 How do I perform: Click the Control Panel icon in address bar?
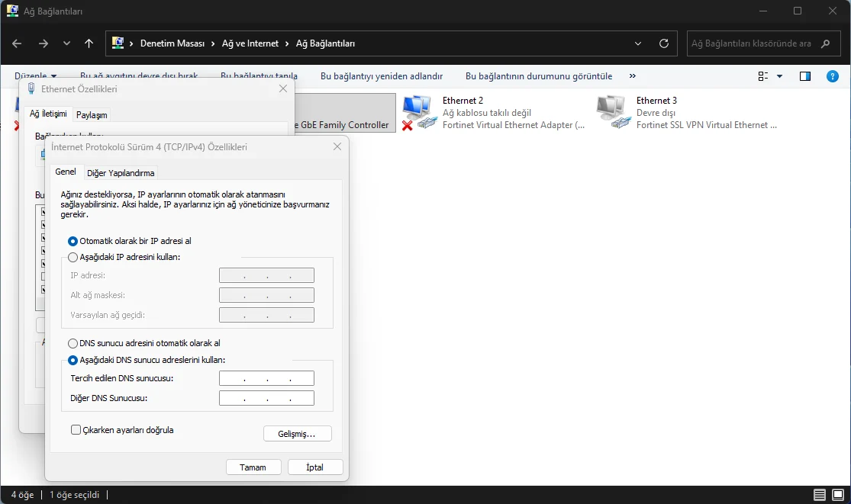coord(118,43)
